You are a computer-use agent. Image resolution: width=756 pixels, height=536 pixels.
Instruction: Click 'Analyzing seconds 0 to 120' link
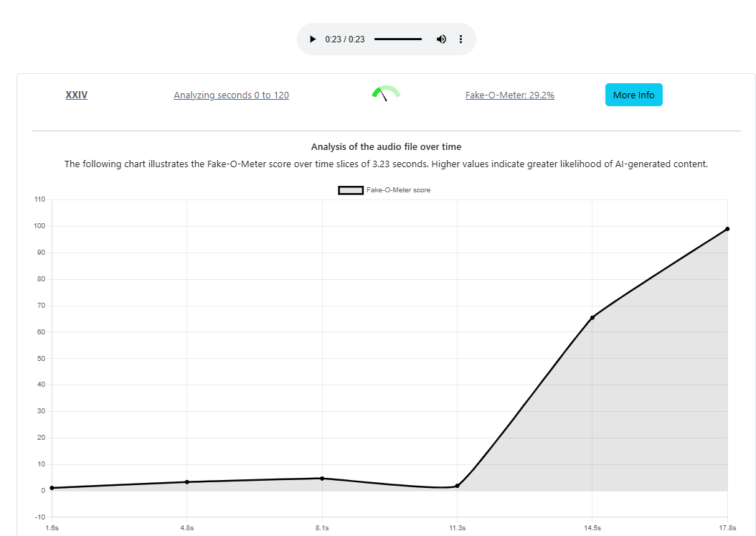pyautogui.click(x=231, y=95)
